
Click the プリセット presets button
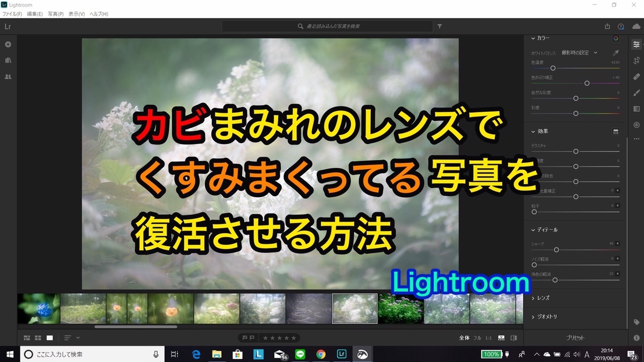coord(576,338)
